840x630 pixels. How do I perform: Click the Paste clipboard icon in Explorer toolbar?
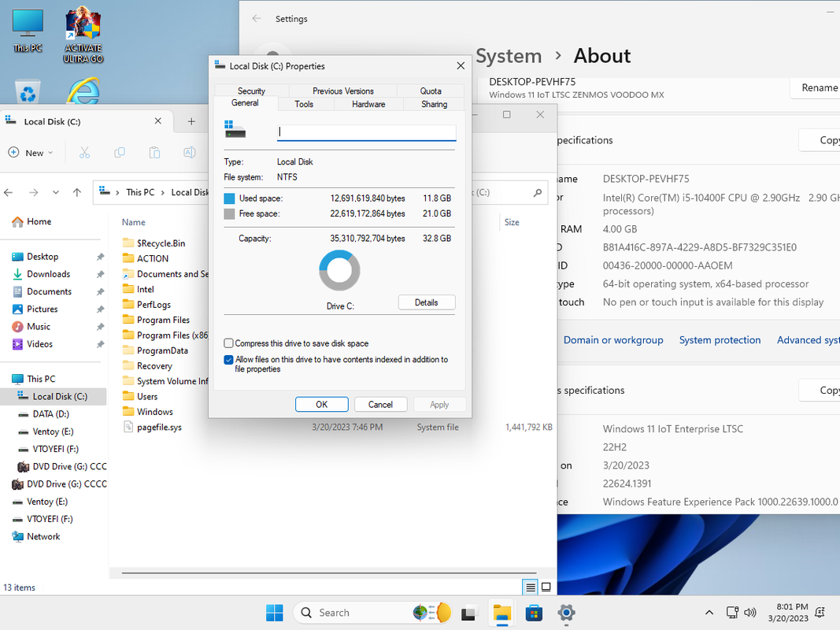[154, 153]
